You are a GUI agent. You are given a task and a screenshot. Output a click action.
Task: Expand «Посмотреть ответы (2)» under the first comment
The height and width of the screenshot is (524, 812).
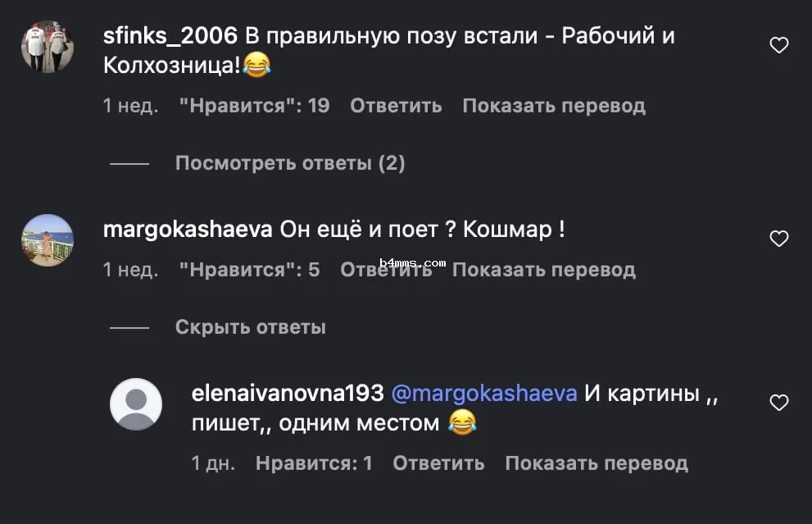pos(289,162)
